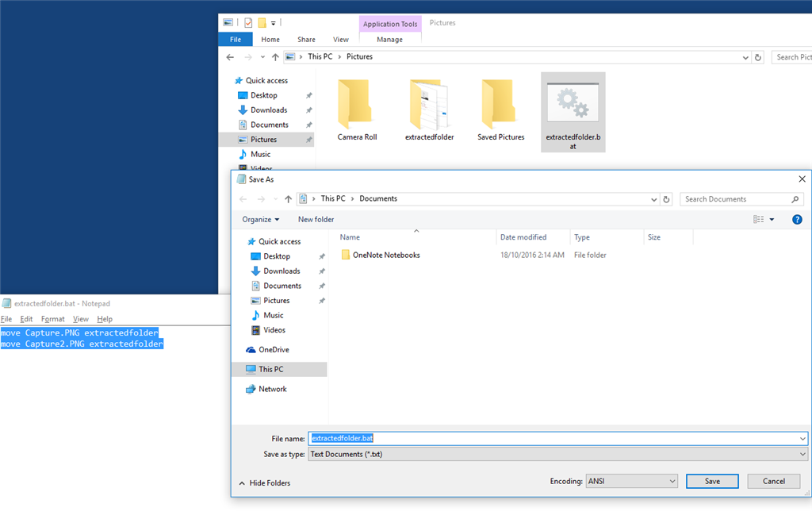
Task: Open view options dropdown arrow in Save As
Action: (772, 219)
